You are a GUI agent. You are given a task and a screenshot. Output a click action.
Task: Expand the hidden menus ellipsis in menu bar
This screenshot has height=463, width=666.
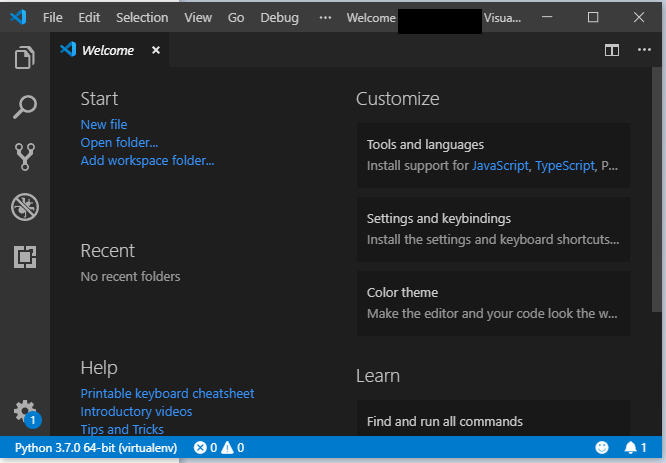pyautogui.click(x=325, y=17)
